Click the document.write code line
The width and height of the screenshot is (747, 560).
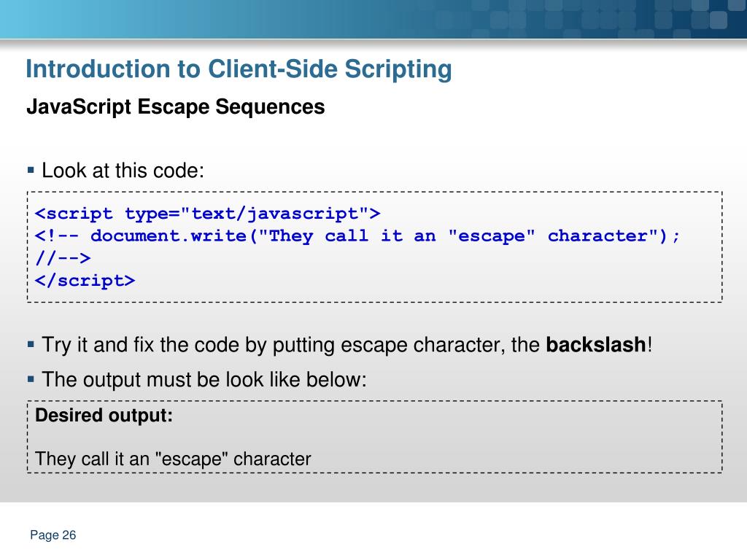click(357, 236)
